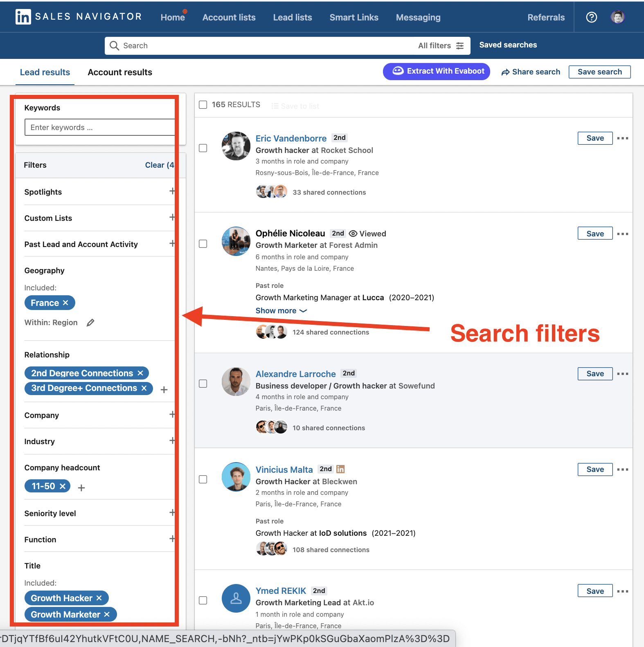Click Eric Vandenborre's profile photo
This screenshot has height=647, width=644.
pyautogui.click(x=236, y=146)
